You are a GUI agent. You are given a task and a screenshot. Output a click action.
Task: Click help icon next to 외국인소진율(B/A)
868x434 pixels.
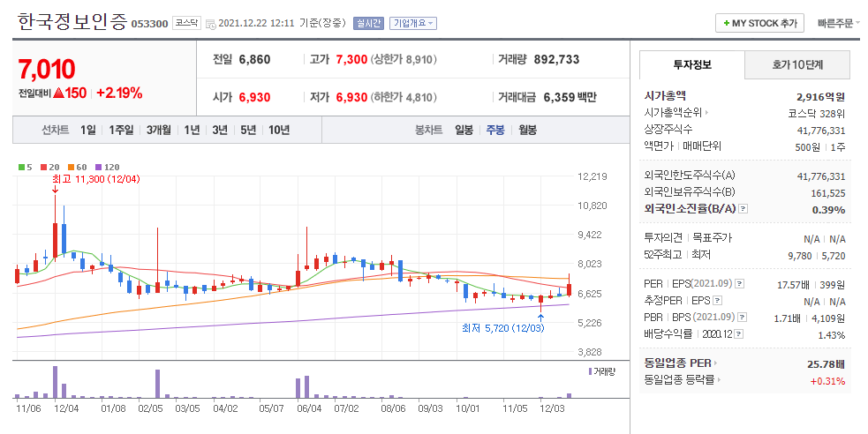(743, 209)
